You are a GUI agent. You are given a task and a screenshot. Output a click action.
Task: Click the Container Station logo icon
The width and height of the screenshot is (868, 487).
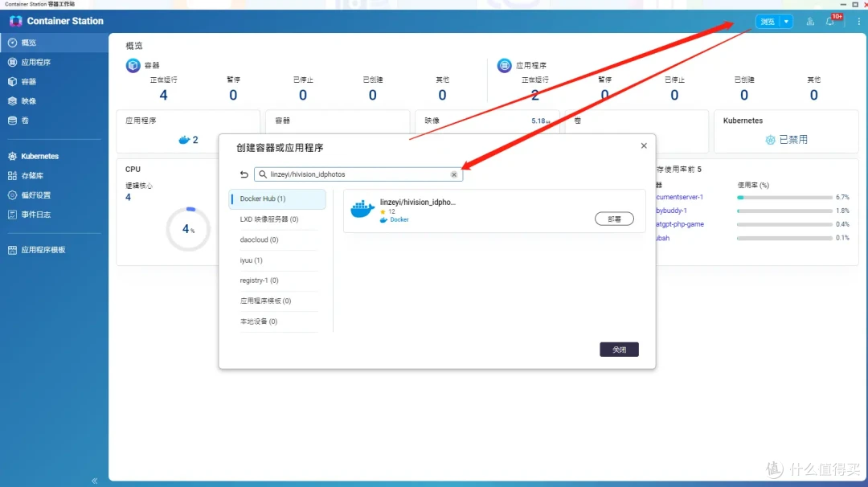click(x=15, y=21)
